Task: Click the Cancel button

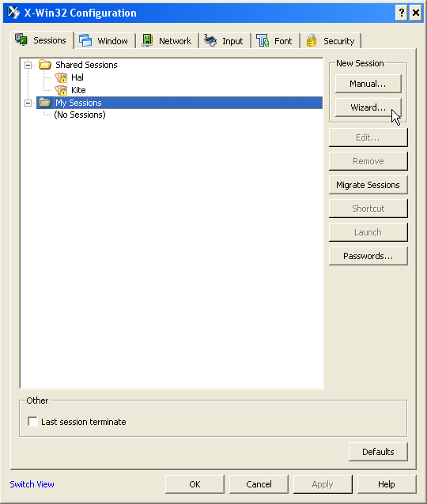Action: point(259,484)
